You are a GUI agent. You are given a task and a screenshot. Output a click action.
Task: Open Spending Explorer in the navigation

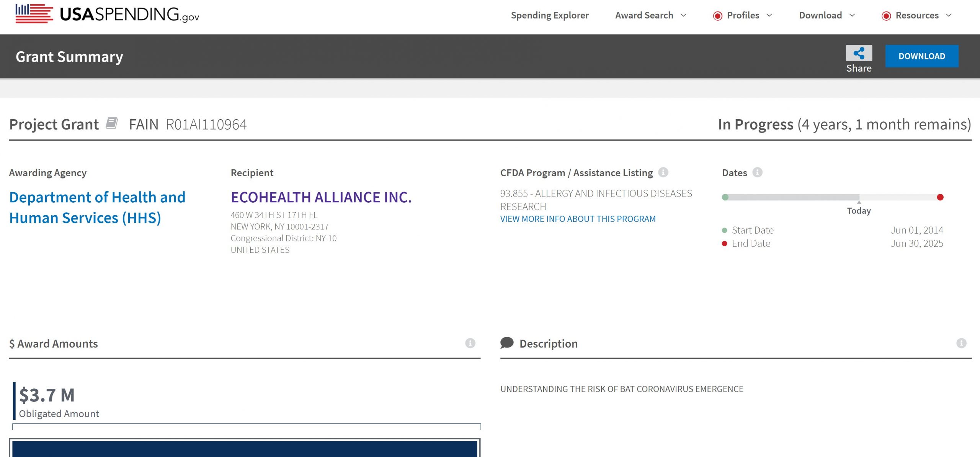coord(550,15)
